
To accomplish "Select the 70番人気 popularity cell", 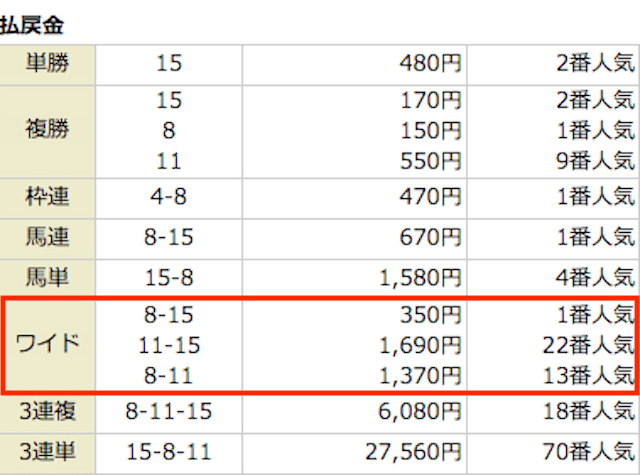I will click(589, 452).
